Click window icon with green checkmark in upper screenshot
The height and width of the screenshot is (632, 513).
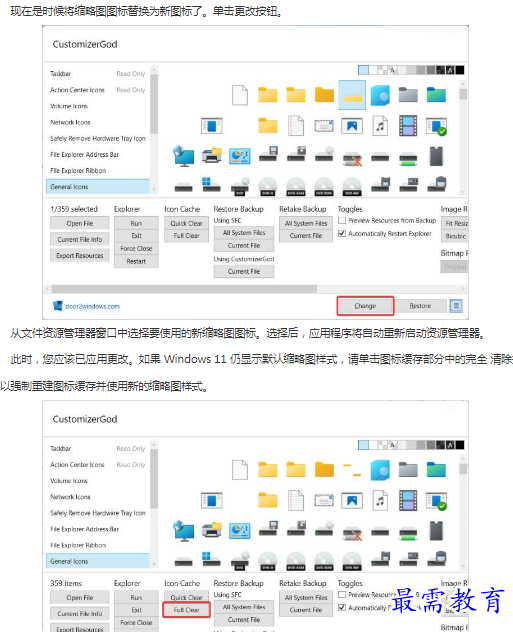(436, 126)
